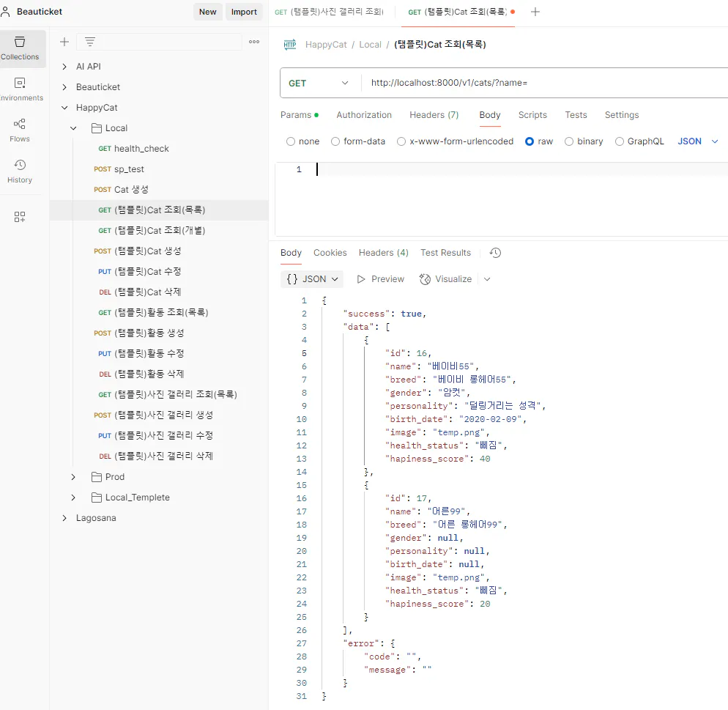Image resolution: width=728 pixels, height=710 pixels.
Task: Switch to the request Headers (7) tab
Action: point(434,115)
